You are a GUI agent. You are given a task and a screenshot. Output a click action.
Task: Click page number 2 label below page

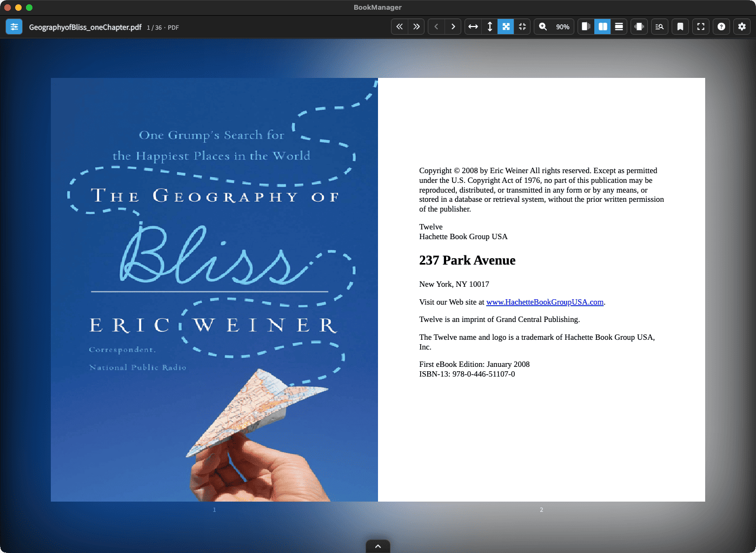[541, 510]
